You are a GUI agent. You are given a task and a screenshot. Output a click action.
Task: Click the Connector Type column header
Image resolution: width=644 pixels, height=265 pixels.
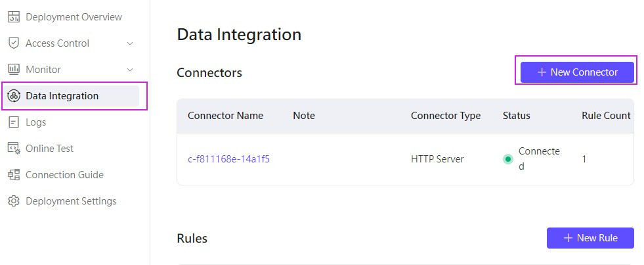point(446,116)
